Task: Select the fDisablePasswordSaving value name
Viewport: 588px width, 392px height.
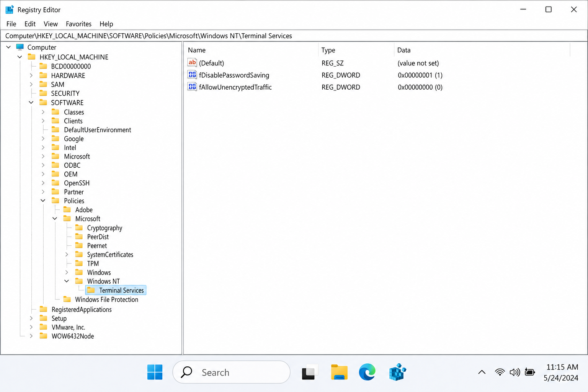Action: click(234, 75)
